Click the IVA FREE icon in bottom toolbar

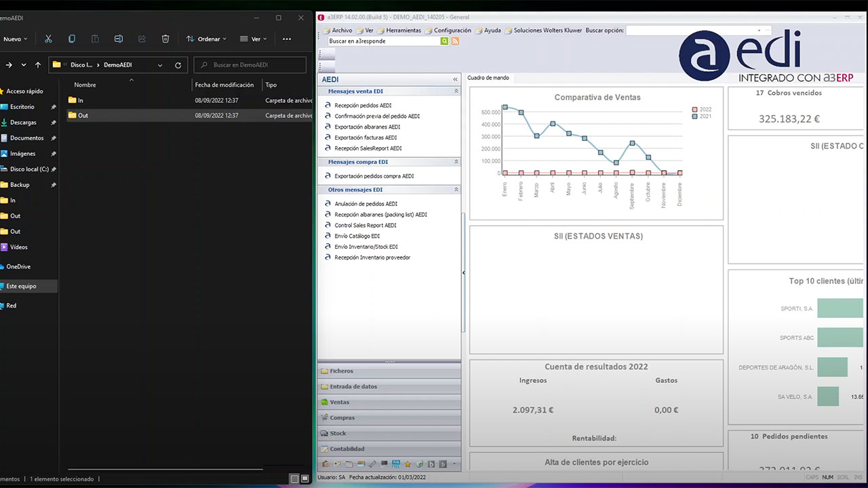(396, 464)
